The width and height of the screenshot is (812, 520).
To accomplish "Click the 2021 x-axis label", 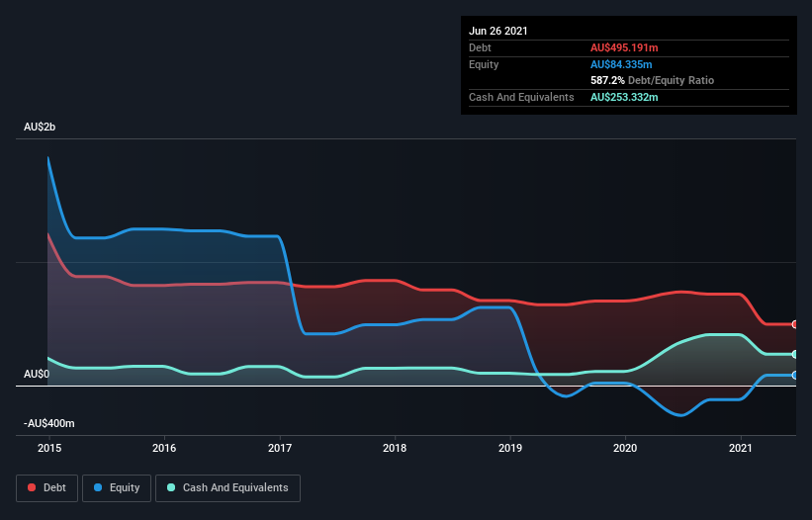I will coord(741,448).
